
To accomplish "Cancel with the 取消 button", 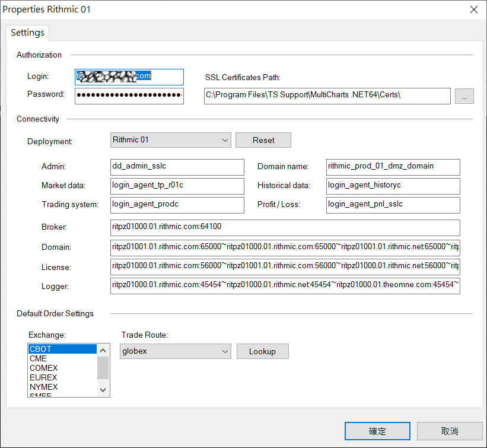I will pos(450,431).
